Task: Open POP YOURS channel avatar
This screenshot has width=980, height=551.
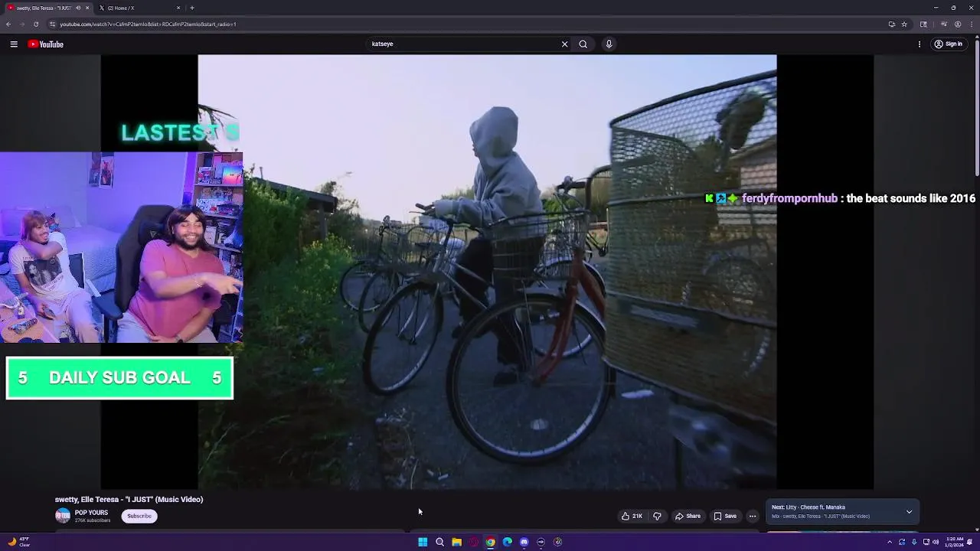Action: [x=63, y=517]
